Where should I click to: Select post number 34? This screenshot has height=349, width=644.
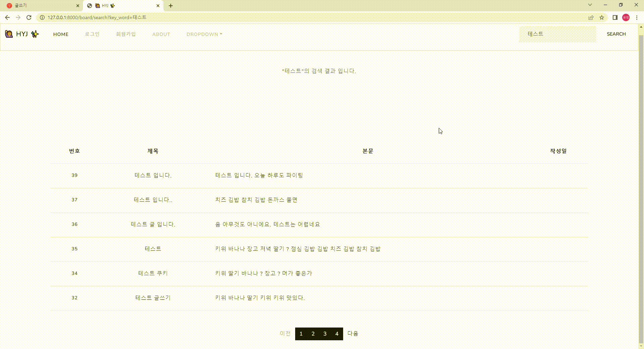coord(74,273)
